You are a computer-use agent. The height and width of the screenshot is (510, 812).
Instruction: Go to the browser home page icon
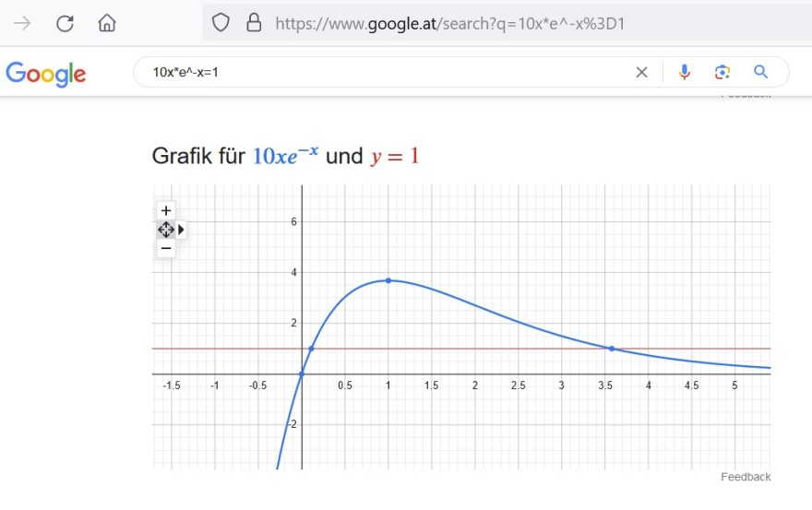107,23
